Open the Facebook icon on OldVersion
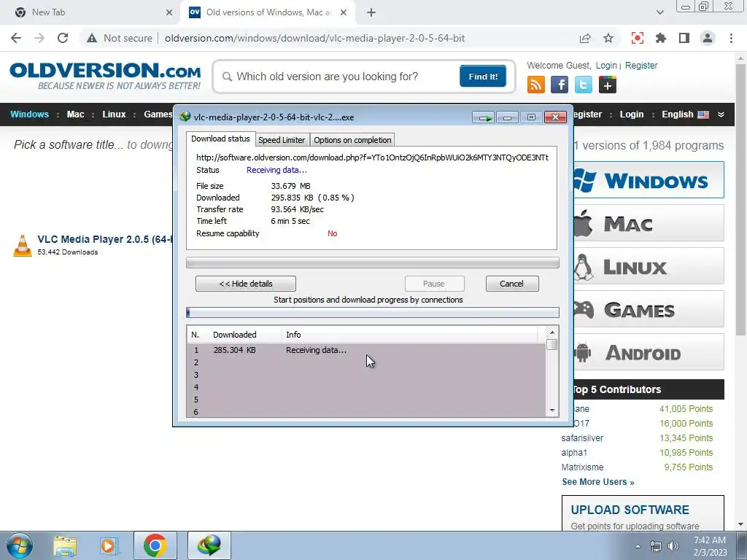 point(560,85)
